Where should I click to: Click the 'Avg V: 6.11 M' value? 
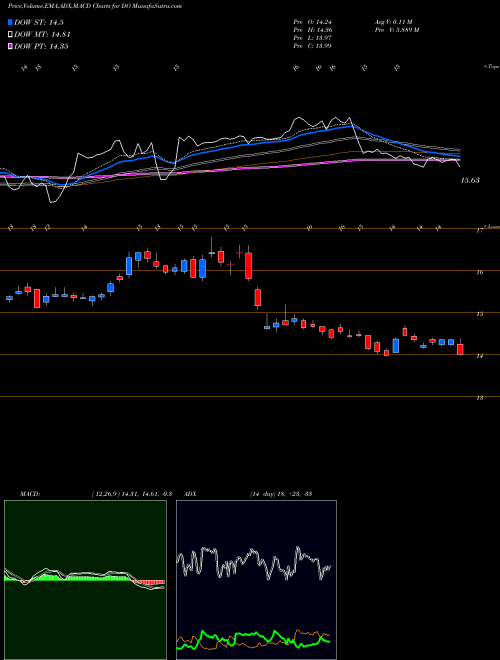[x=394, y=22]
